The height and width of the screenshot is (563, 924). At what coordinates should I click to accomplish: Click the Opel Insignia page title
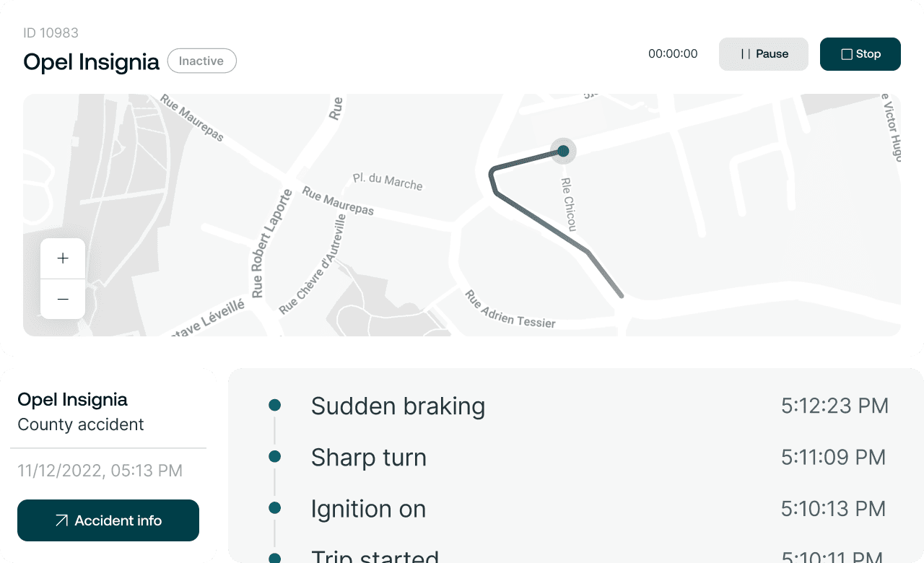click(x=91, y=62)
